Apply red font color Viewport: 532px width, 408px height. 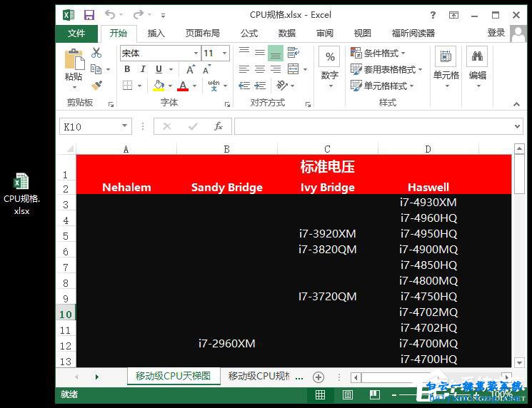[183, 86]
